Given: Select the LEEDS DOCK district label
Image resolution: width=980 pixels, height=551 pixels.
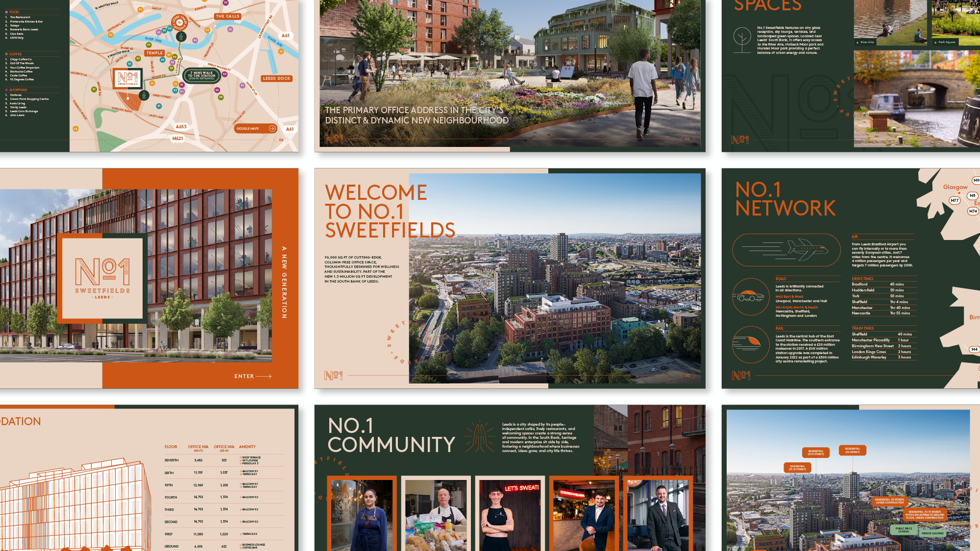Looking at the screenshot, I should point(276,78).
